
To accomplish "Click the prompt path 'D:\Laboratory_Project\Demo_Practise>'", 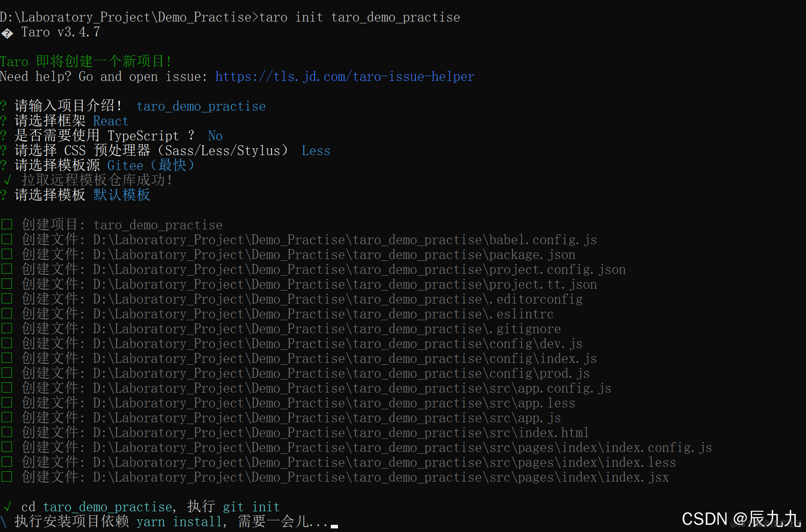I will pos(130,17).
